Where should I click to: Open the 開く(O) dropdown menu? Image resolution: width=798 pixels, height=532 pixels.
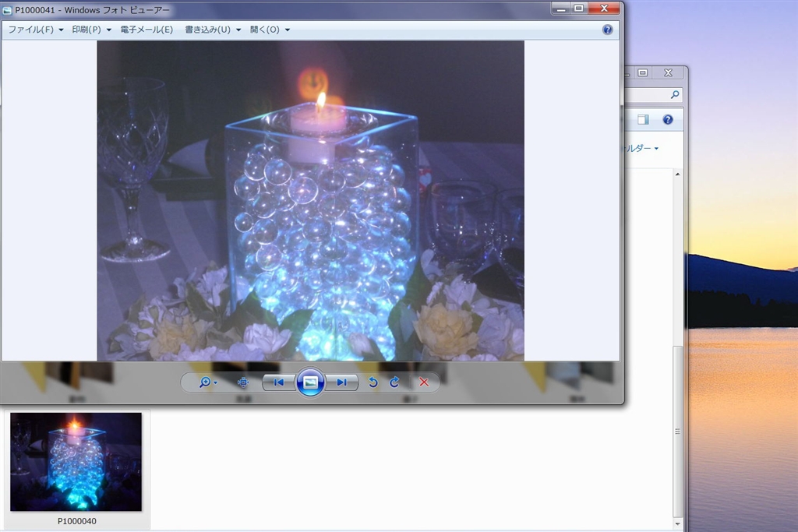[x=270, y=30]
